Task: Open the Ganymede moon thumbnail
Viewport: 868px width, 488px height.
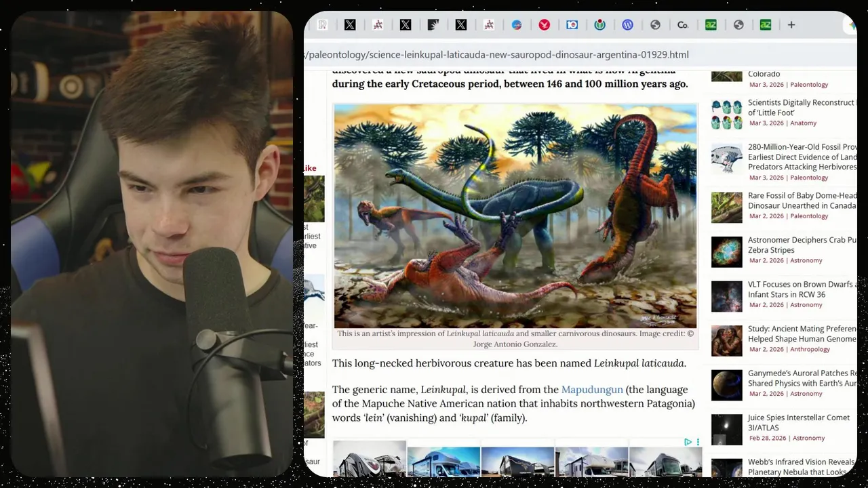Action: point(726,385)
